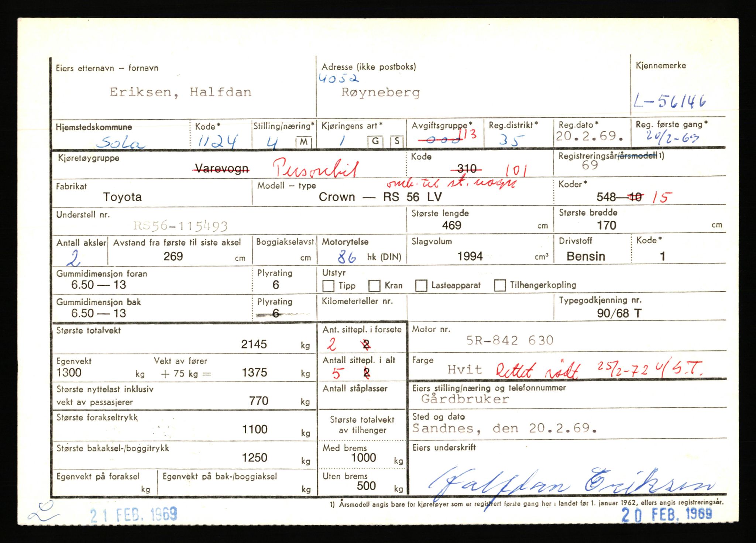This screenshot has height=543, width=756.
Task: Select Største totalvekt value 2145
Action: point(254,344)
